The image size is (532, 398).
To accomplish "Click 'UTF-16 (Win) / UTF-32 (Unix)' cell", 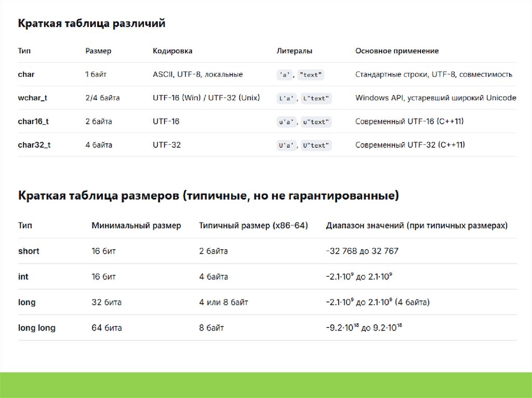I will [206, 98].
